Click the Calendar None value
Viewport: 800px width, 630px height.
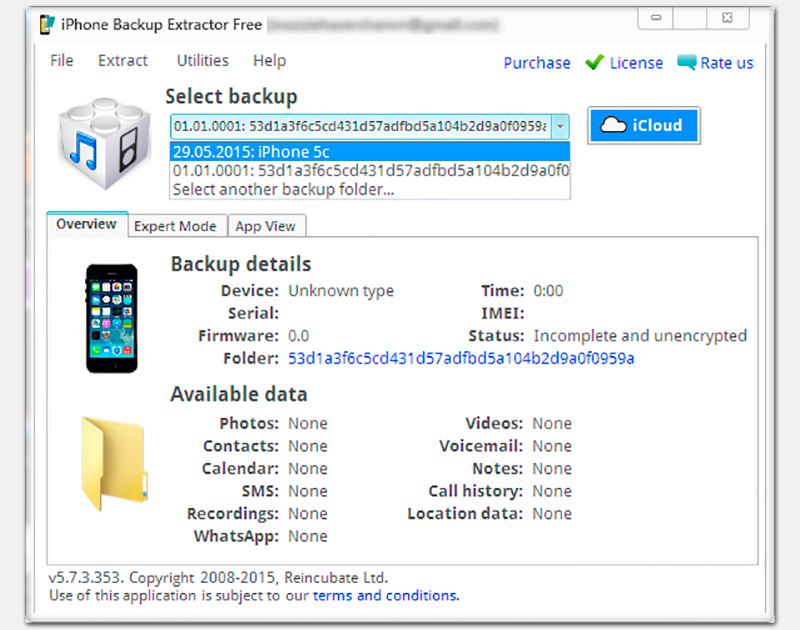pos(308,468)
